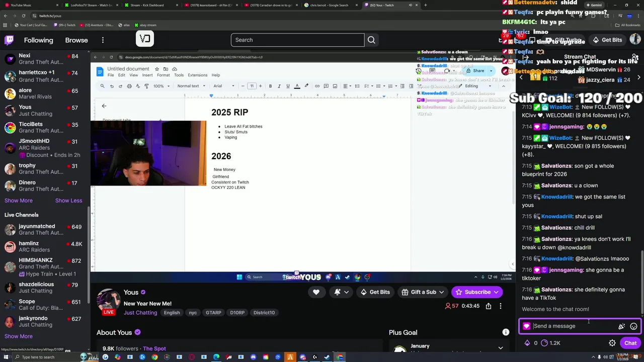Open user profile avatar in top-right

pos(635,40)
